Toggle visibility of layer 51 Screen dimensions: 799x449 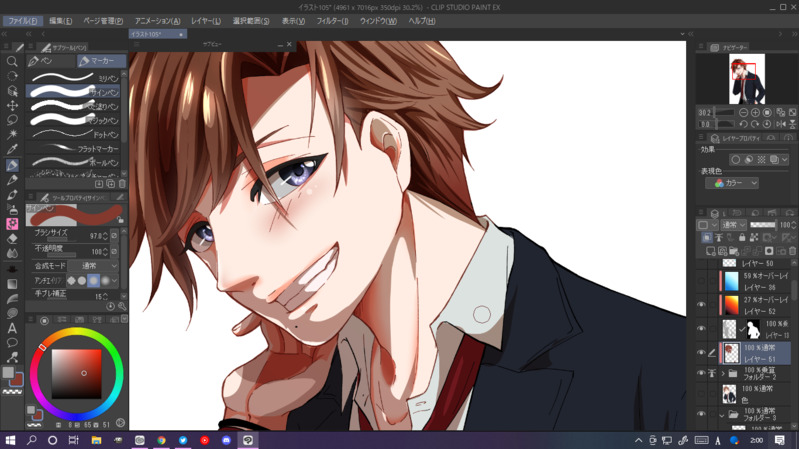(701, 353)
